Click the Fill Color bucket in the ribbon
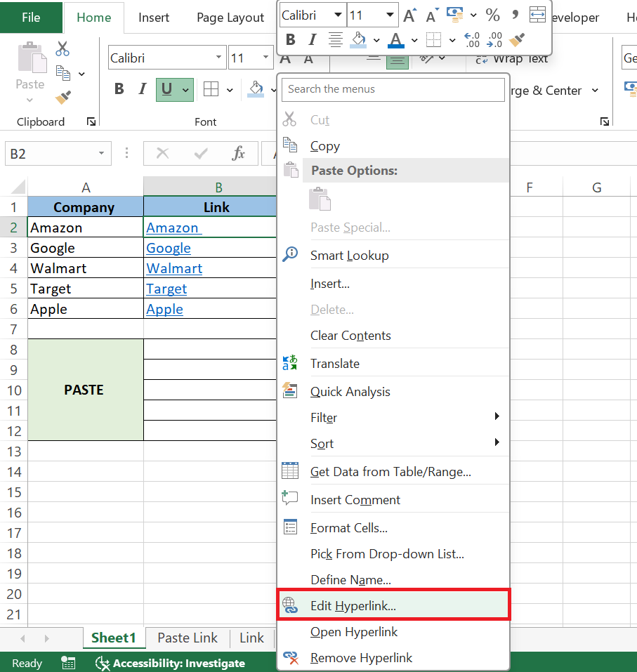Screen dimensions: 637x672 pos(256,89)
